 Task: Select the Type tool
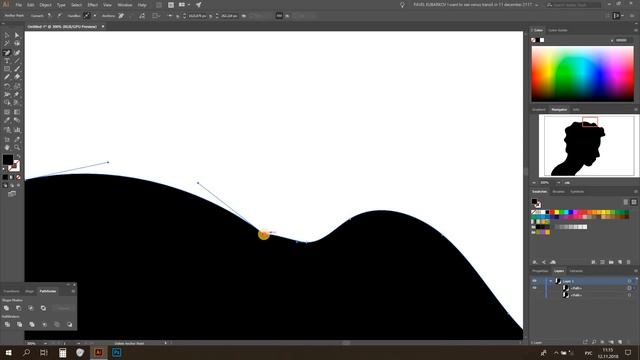coord(7,61)
